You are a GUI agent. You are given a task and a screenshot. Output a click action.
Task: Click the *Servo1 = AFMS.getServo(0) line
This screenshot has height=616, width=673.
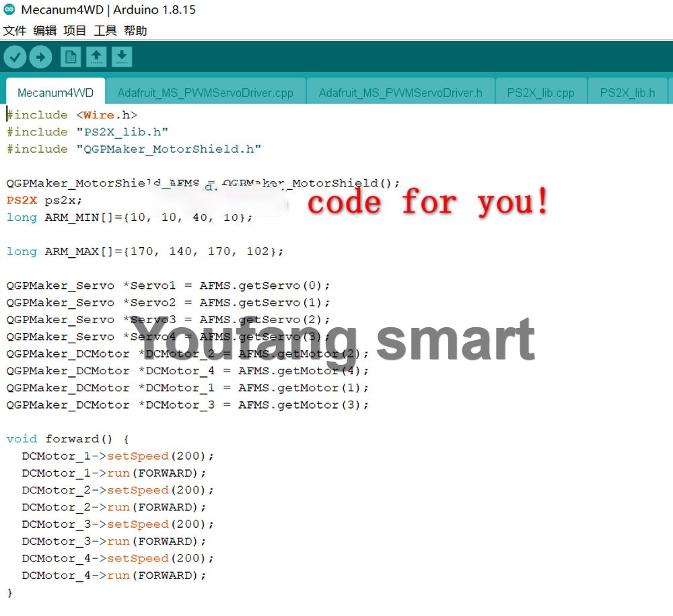168,285
